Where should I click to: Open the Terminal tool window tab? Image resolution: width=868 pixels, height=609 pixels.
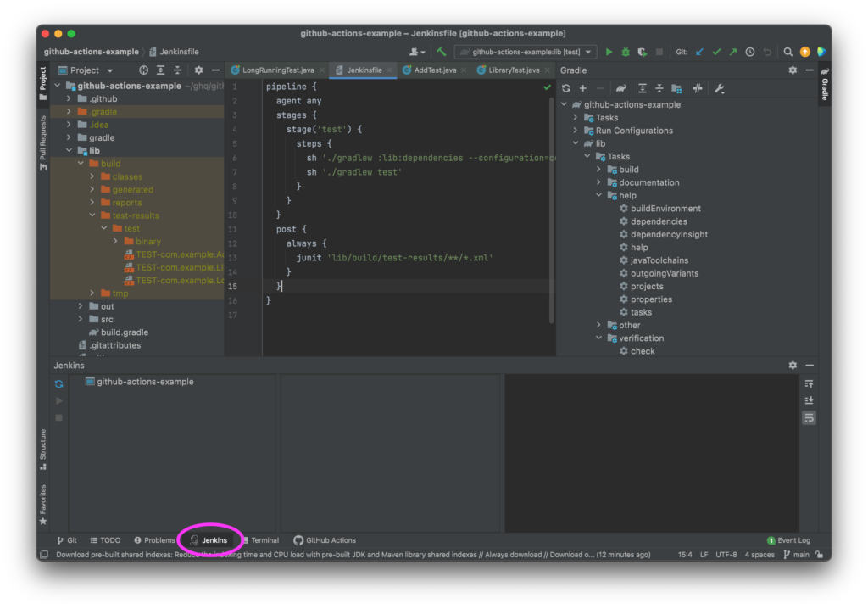click(x=260, y=540)
